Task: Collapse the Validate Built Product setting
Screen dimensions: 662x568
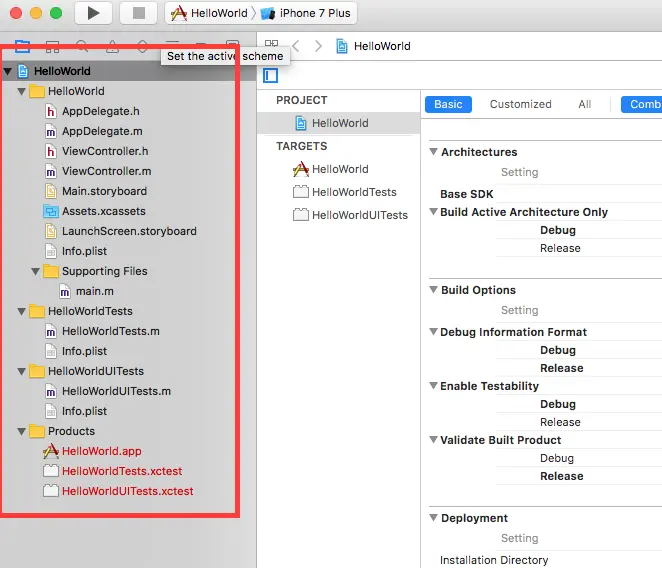Action: pyautogui.click(x=433, y=440)
